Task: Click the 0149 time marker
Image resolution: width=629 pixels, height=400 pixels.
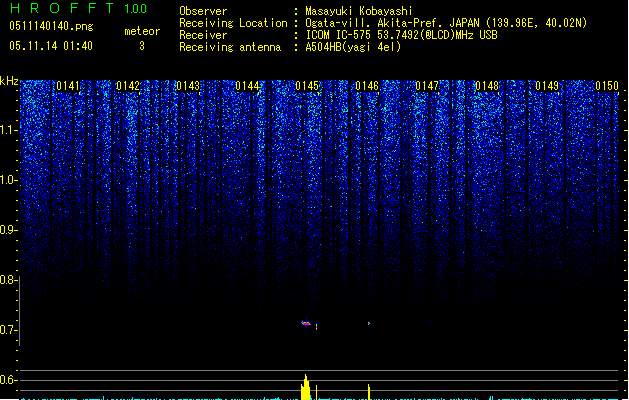Action: click(547, 86)
